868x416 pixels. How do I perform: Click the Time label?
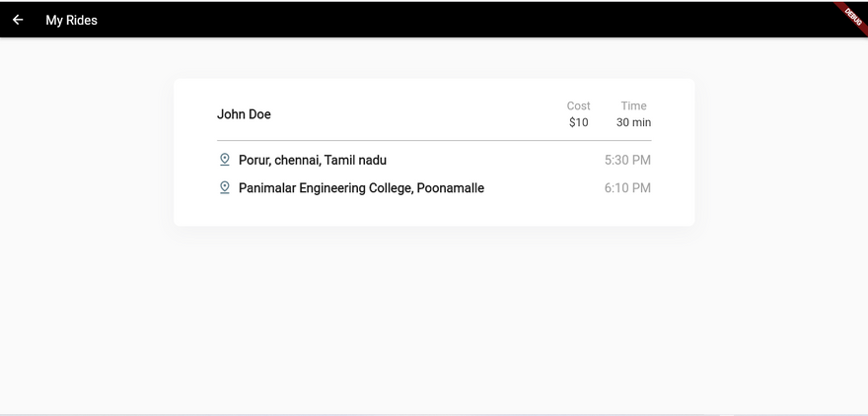click(634, 105)
